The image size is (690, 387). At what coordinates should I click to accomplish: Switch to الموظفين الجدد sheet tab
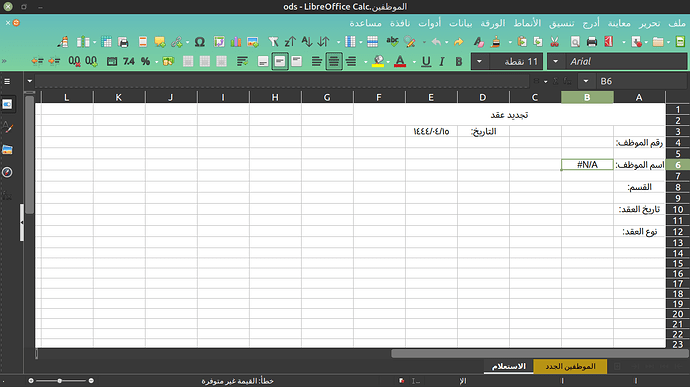click(570, 366)
